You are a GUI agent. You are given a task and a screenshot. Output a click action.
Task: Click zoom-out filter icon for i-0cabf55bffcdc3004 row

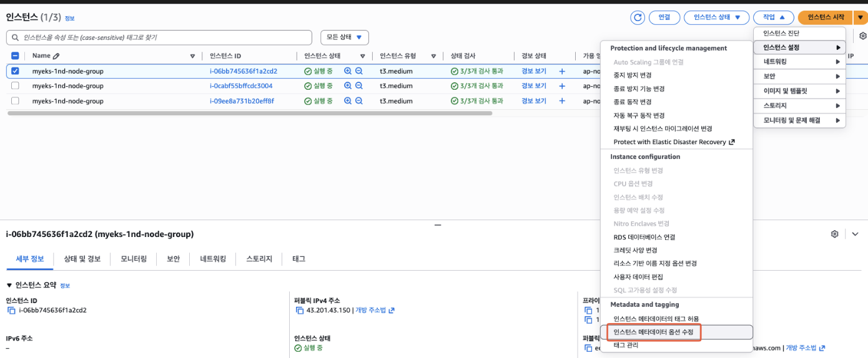point(359,86)
